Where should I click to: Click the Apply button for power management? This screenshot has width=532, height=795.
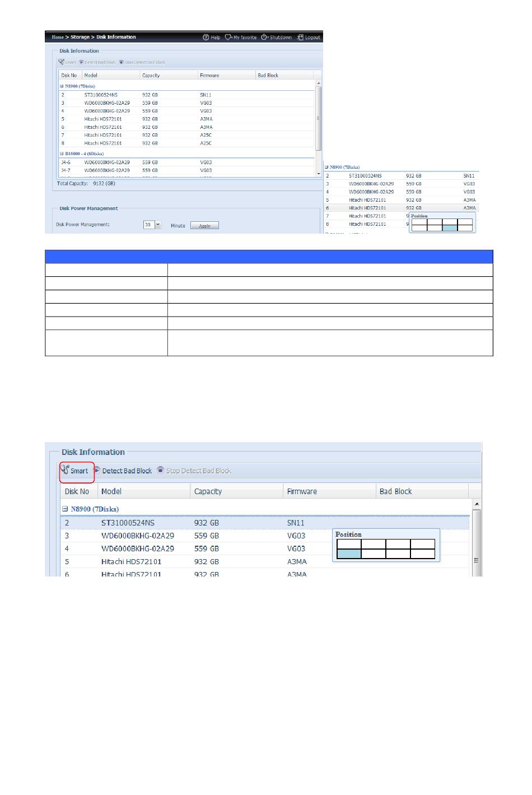[204, 226]
